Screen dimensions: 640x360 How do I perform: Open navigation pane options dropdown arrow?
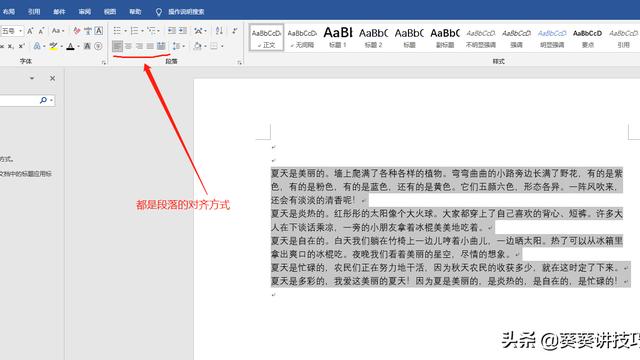(32, 78)
